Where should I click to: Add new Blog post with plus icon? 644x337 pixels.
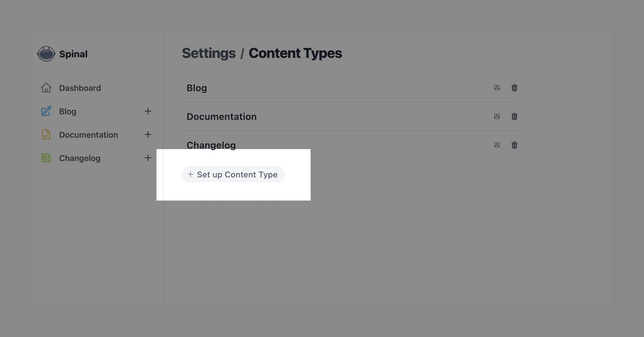tap(148, 111)
